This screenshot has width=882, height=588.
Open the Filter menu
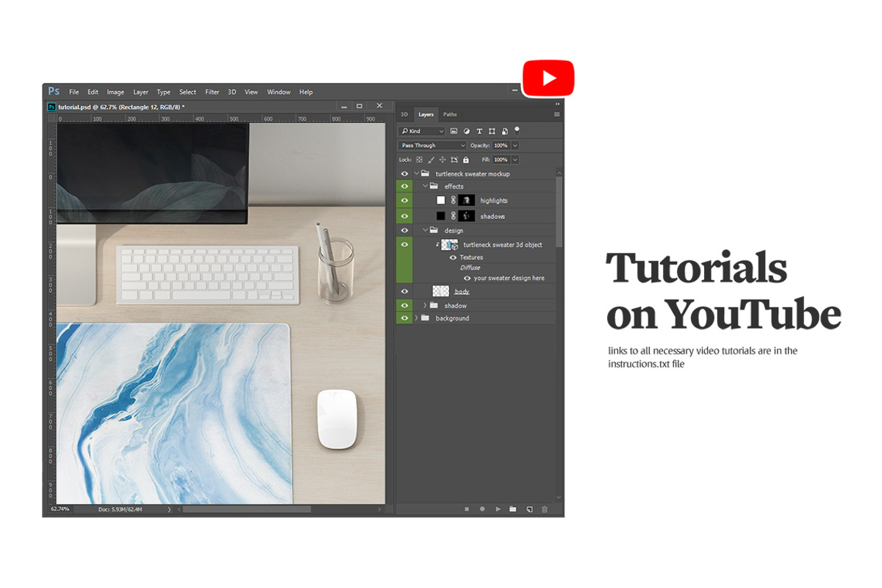click(x=212, y=92)
